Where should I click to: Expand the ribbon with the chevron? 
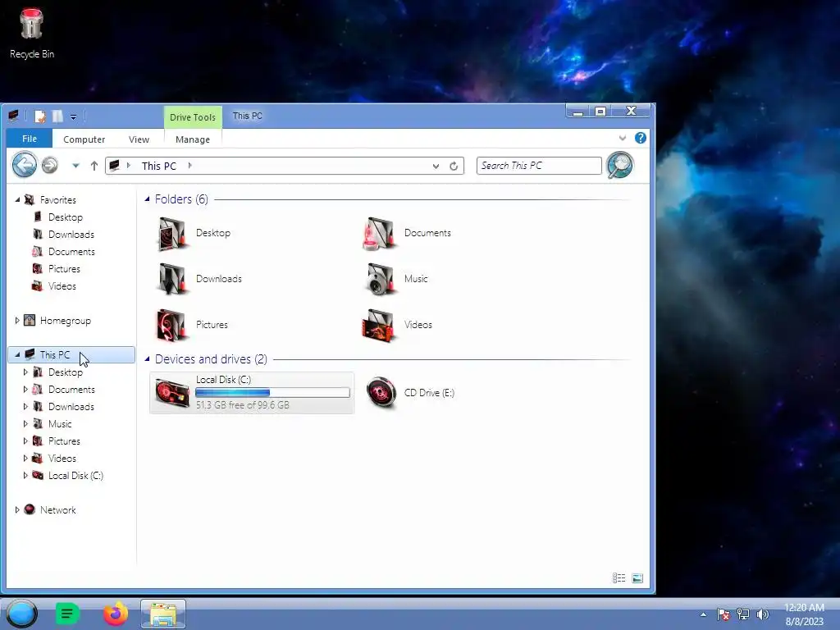[x=623, y=138]
